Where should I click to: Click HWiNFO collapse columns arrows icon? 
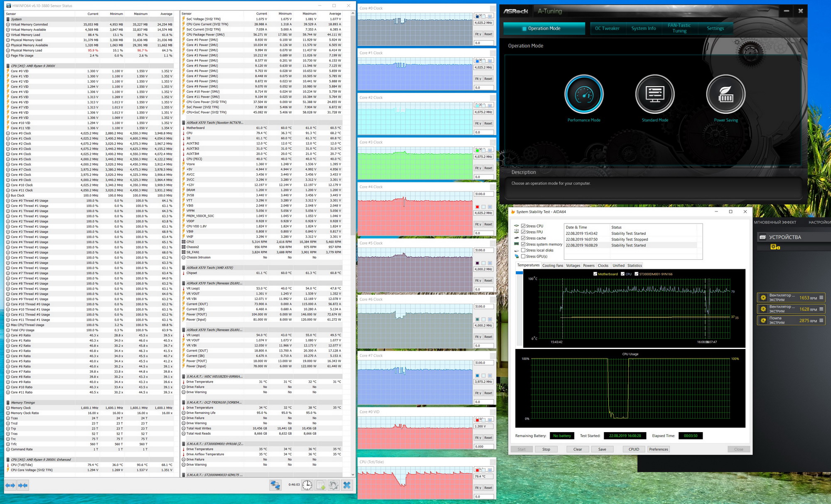click(23, 485)
